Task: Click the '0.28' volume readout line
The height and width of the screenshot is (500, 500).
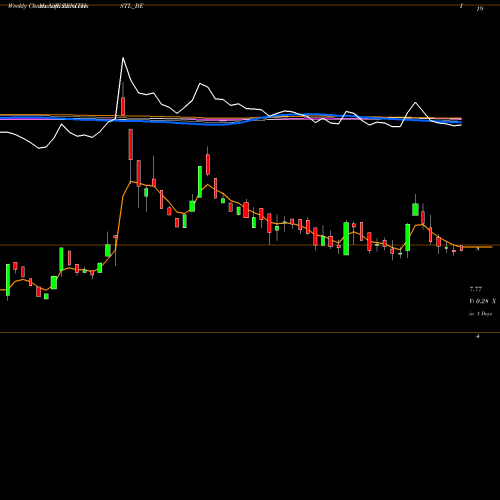Action: click(x=483, y=301)
